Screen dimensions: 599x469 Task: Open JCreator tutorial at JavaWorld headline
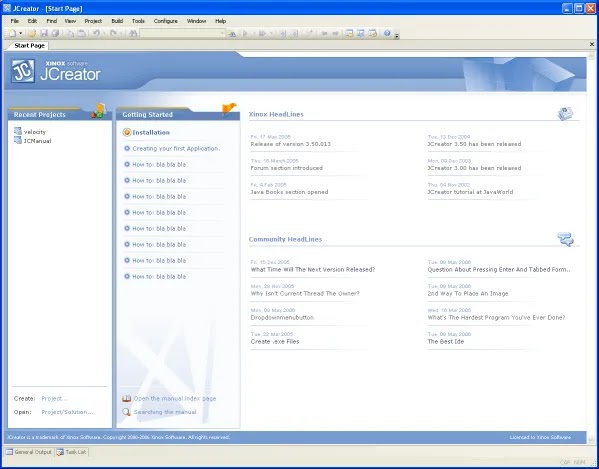[x=470, y=192]
